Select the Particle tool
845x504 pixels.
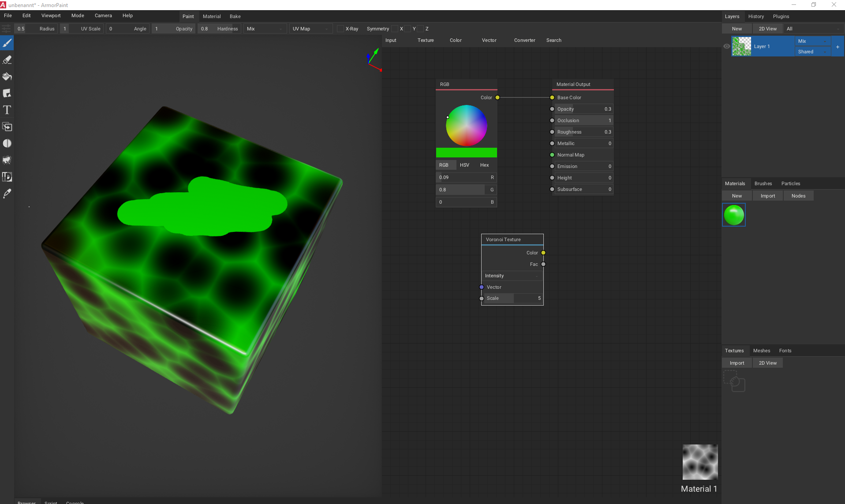tap(7, 160)
